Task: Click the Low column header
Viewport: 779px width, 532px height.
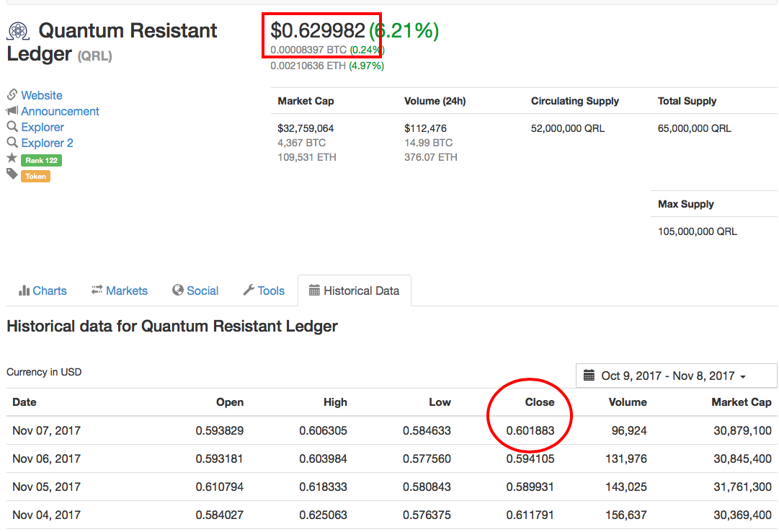Action: pos(440,402)
